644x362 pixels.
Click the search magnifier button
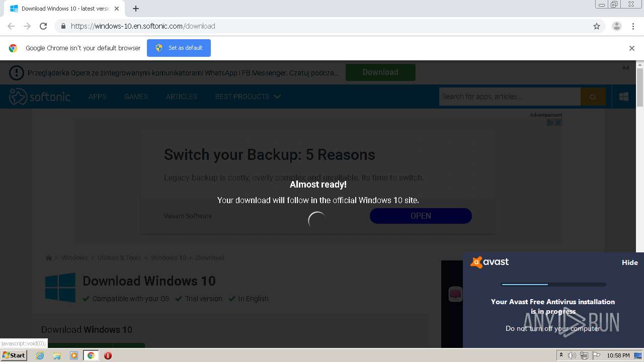click(593, 97)
